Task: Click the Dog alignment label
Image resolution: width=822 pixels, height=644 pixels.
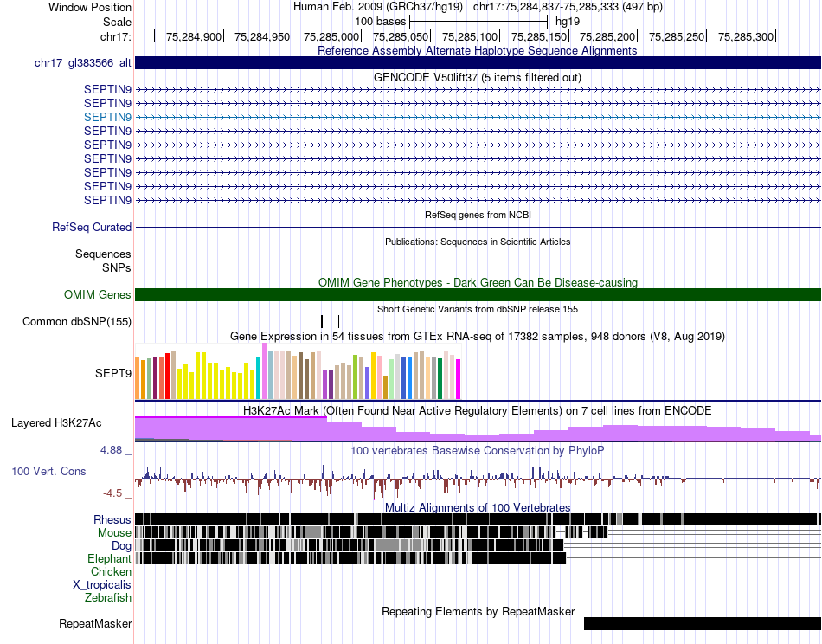Action: click(122, 546)
